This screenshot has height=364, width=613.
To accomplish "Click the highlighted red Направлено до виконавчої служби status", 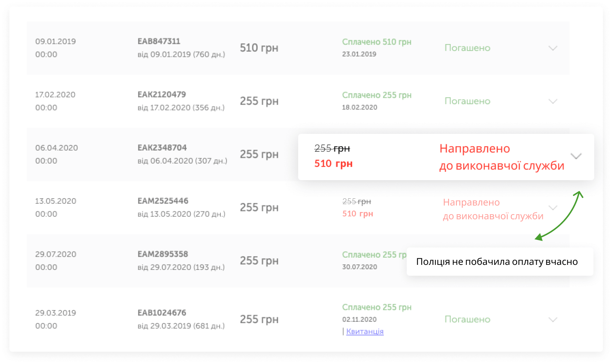I will 502,157.
